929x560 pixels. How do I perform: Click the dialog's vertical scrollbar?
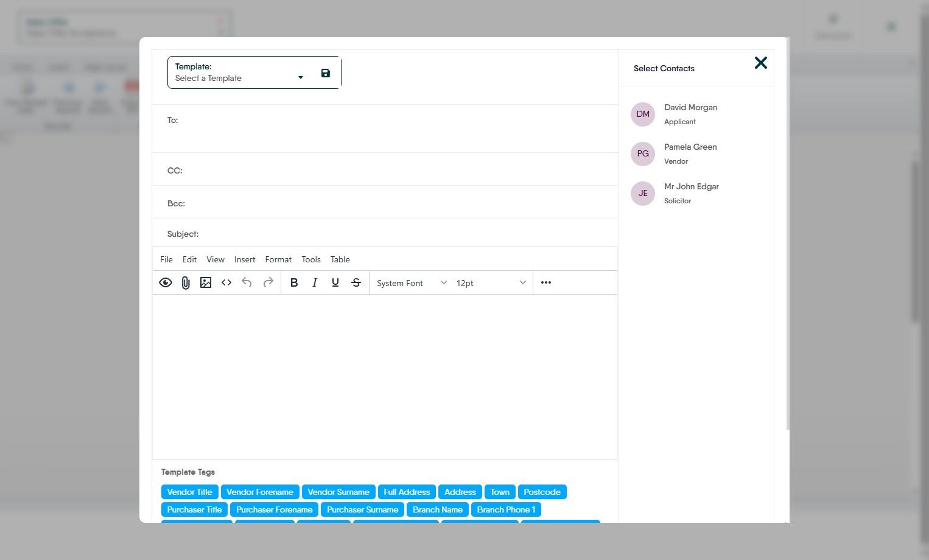[x=788, y=234]
